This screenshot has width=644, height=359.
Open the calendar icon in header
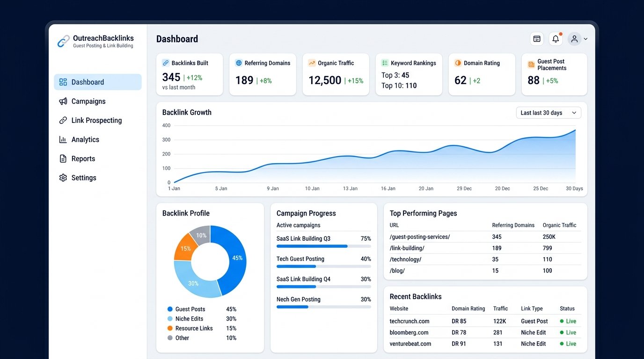pos(537,39)
